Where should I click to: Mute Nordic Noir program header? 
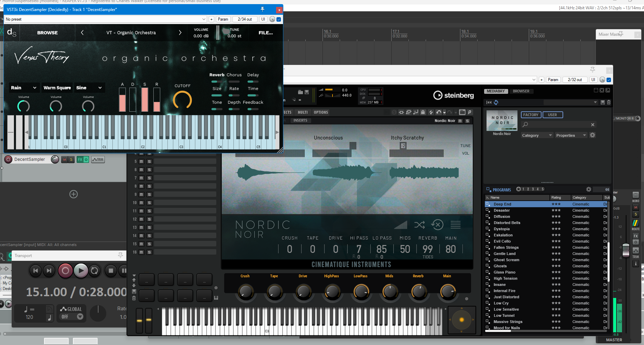(460, 121)
